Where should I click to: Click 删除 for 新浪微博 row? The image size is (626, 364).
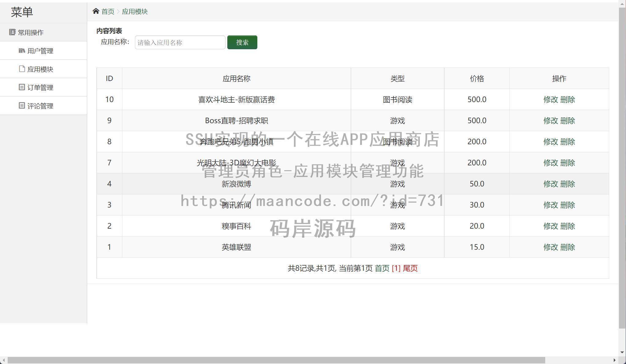coord(568,184)
